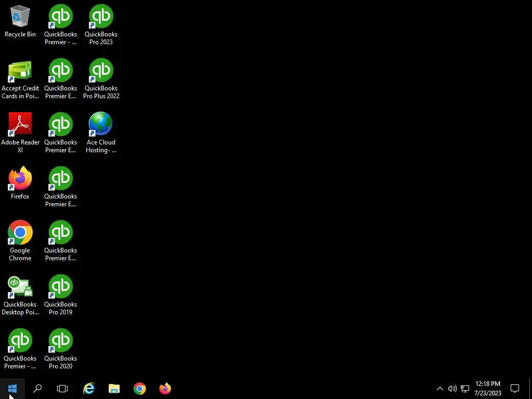Expand hidden system tray icons chevron
Image resolution: width=532 pixels, height=399 pixels.
tap(440, 389)
